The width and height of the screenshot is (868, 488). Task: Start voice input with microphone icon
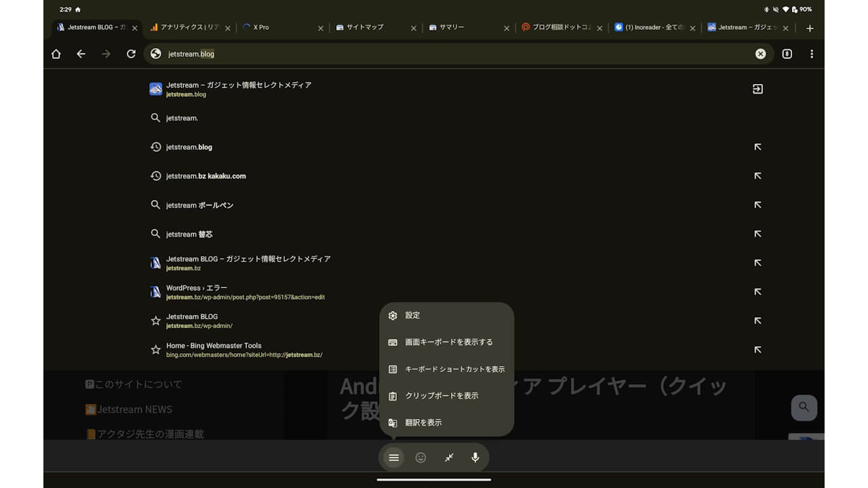[x=475, y=457]
